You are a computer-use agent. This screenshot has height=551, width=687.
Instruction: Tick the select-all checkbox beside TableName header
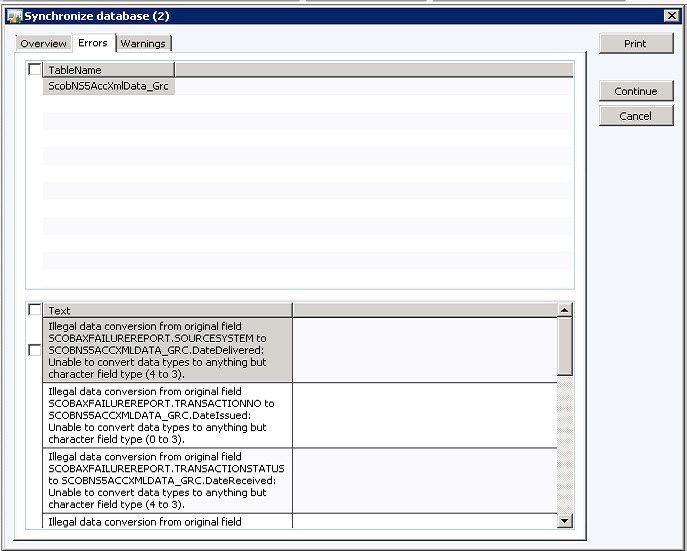pyautogui.click(x=35, y=69)
